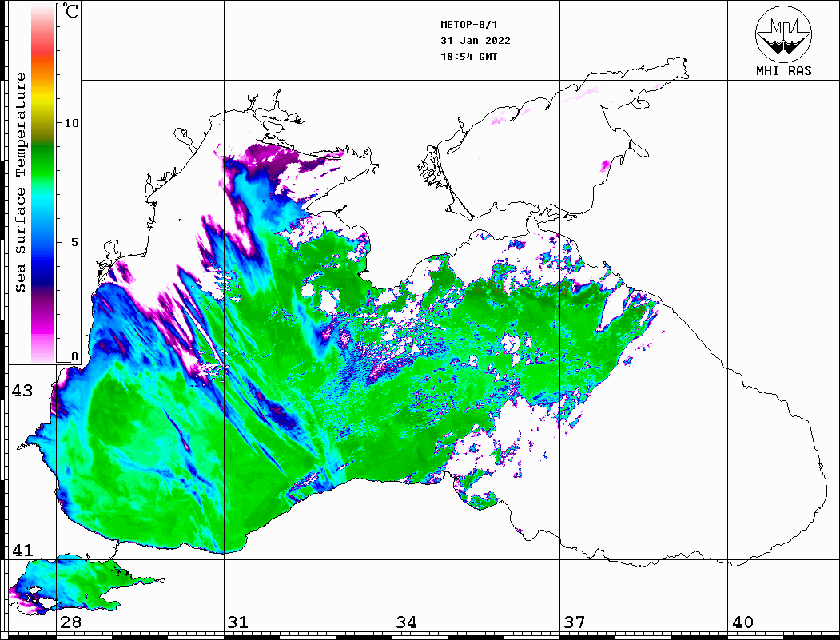The image size is (840, 640).
Task: Click the longitude 28 label
Action: pyautogui.click(x=70, y=622)
